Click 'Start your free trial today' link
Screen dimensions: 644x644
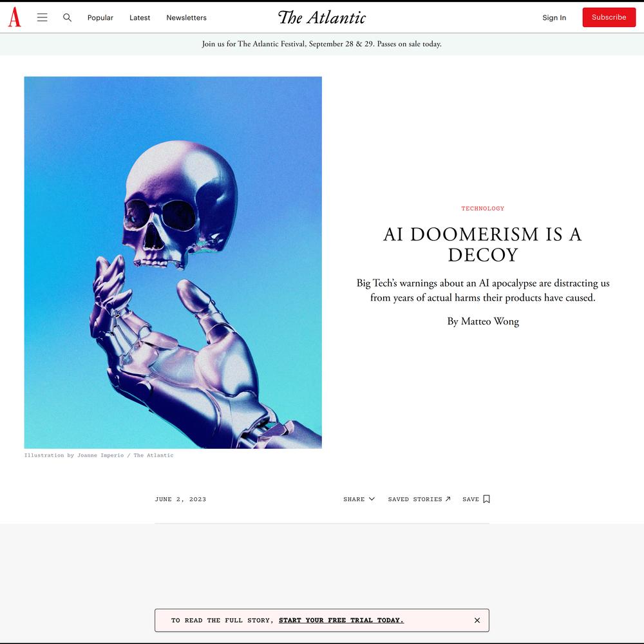point(341,620)
